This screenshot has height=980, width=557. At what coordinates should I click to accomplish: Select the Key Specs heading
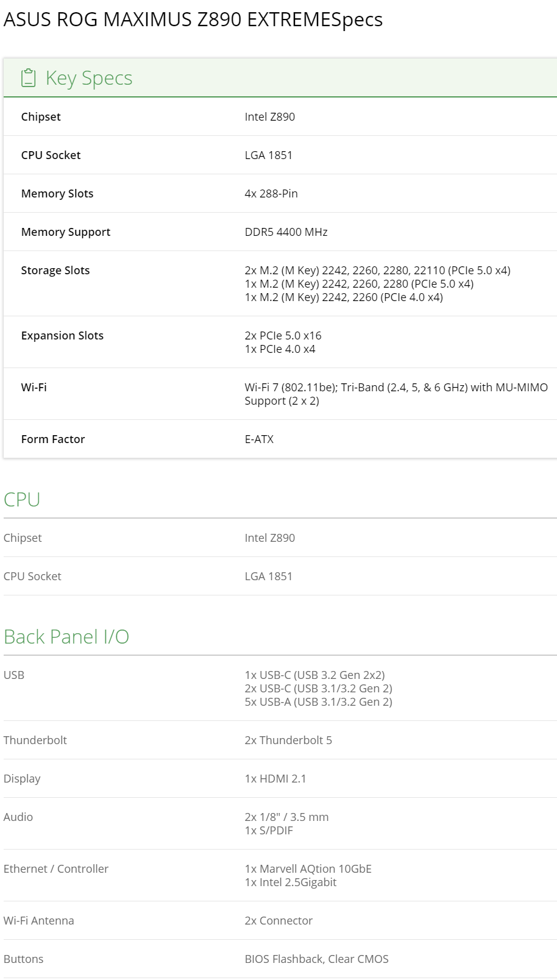pyautogui.click(x=89, y=78)
